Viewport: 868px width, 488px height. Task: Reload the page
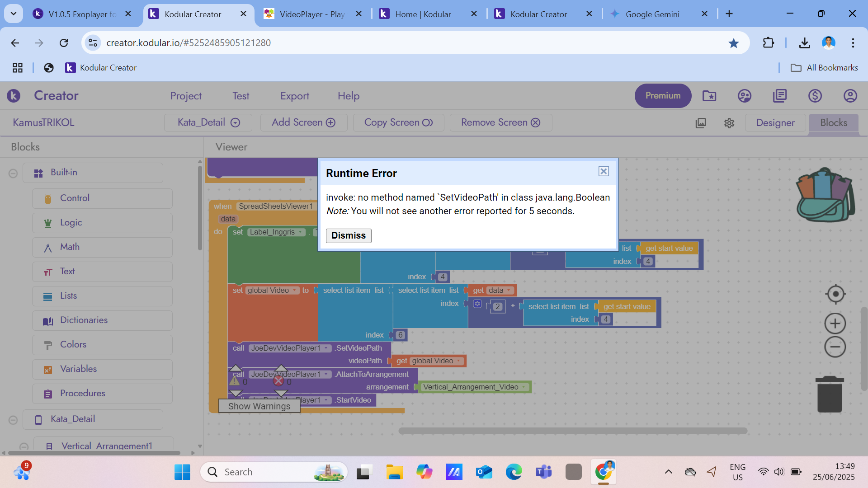(x=64, y=43)
